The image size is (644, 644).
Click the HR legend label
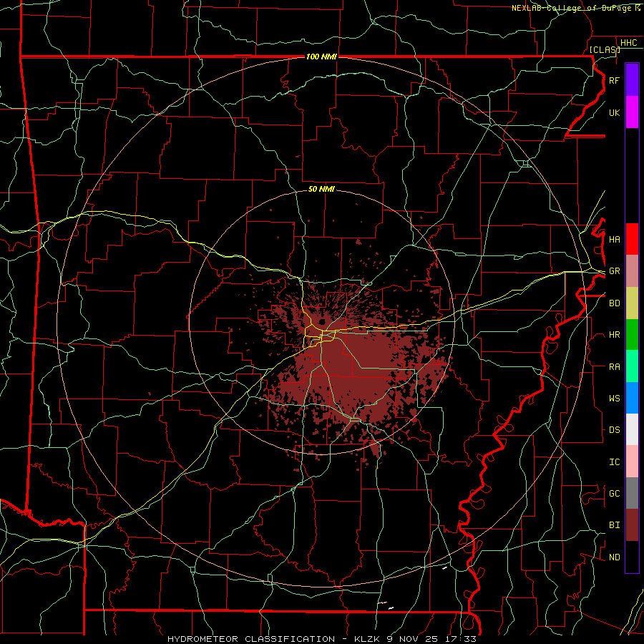(614, 335)
